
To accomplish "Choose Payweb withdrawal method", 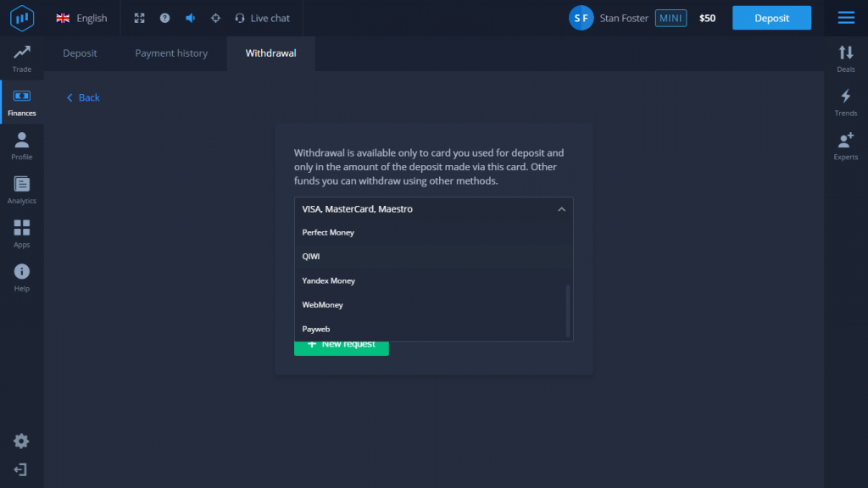I will (x=433, y=329).
